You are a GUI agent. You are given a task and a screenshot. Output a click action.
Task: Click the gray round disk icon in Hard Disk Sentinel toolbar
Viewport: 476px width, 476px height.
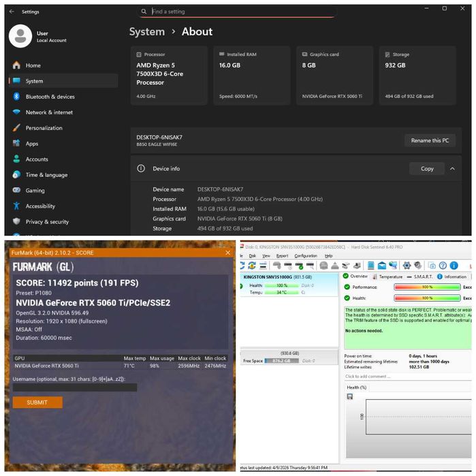click(323, 266)
